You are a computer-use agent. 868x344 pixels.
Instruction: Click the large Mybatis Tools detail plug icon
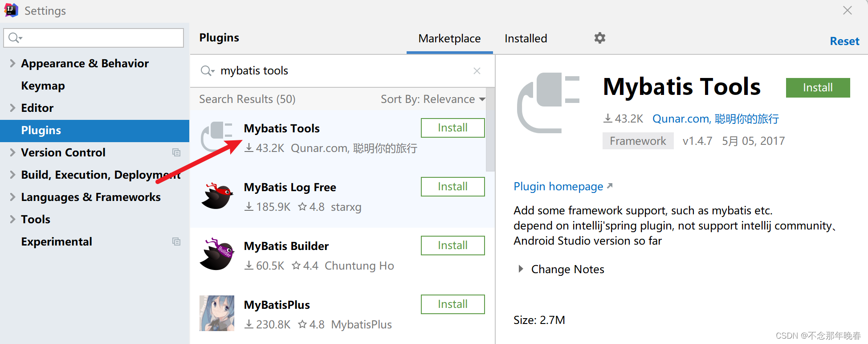548,103
